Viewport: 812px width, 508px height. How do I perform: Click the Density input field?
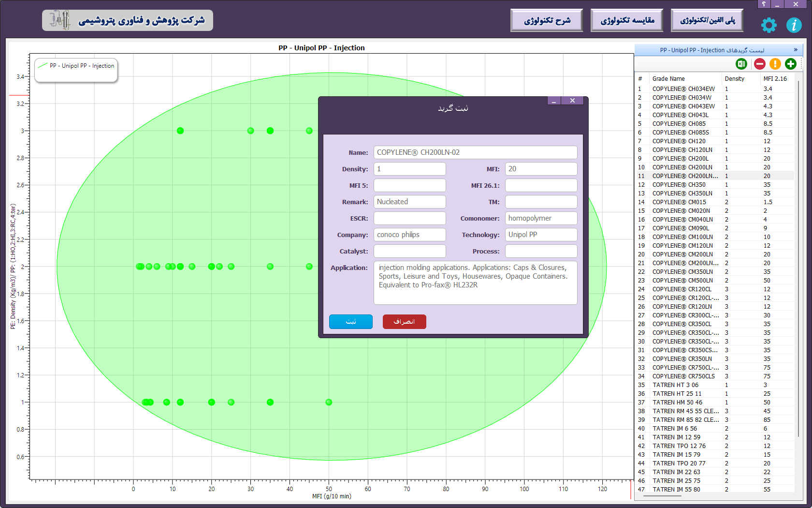point(410,169)
